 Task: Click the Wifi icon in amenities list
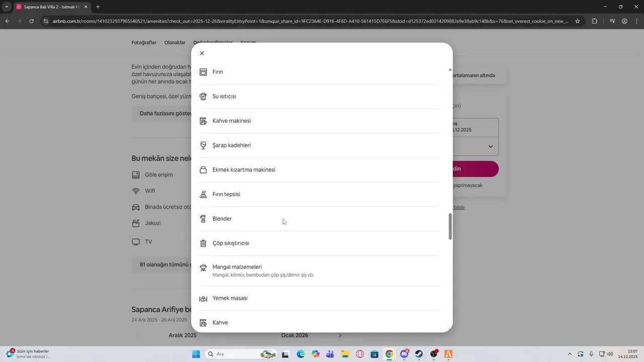(136, 191)
